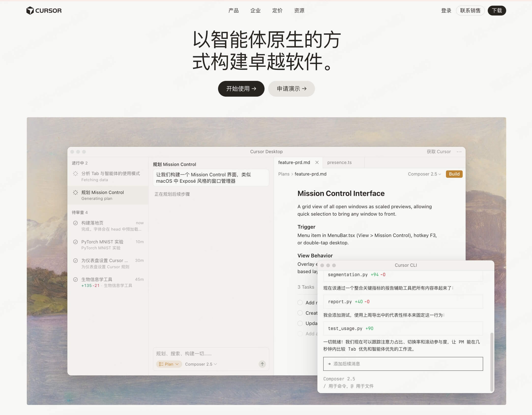Click the Cursor CLI window title
The height and width of the screenshot is (415, 532).
pos(406,265)
